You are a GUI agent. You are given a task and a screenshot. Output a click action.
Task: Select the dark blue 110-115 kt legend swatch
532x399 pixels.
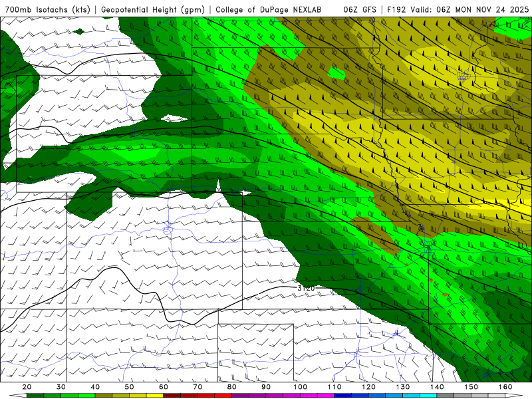coord(342,396)
